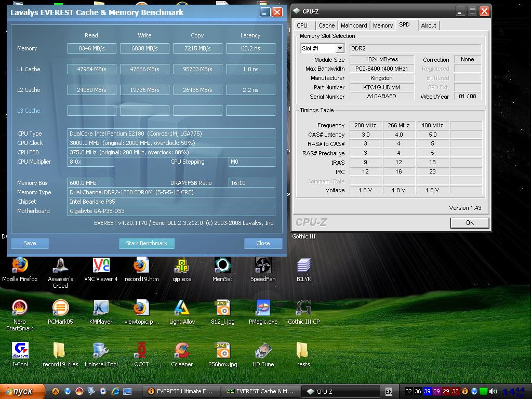The image size is (532, 399).
Task: Open record19_files folder
Action: point(60,354)
